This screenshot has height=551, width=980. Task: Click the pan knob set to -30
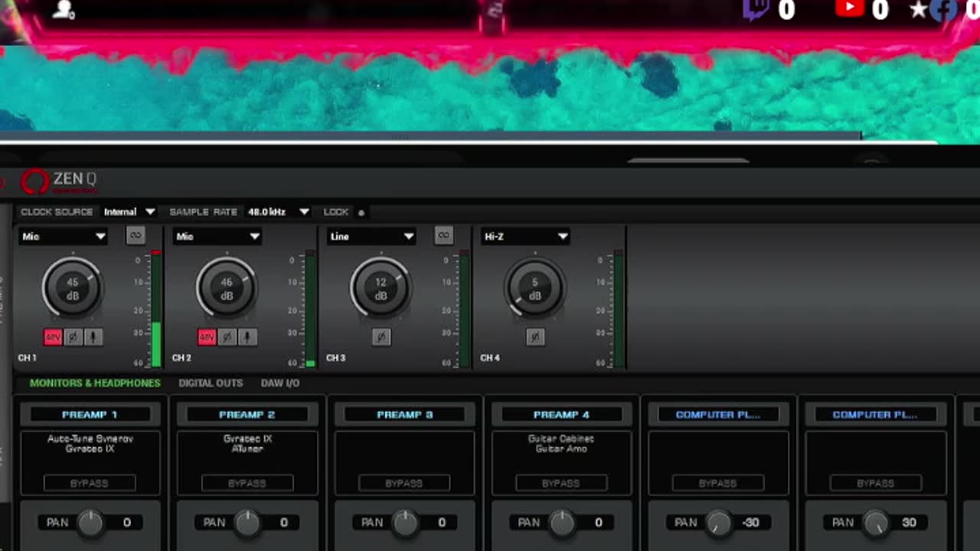pyautogui.click(x=719, y=523)
